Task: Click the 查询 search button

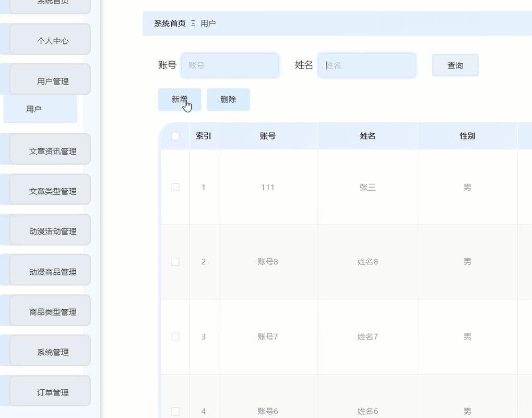Action: (x=454, y=65)
